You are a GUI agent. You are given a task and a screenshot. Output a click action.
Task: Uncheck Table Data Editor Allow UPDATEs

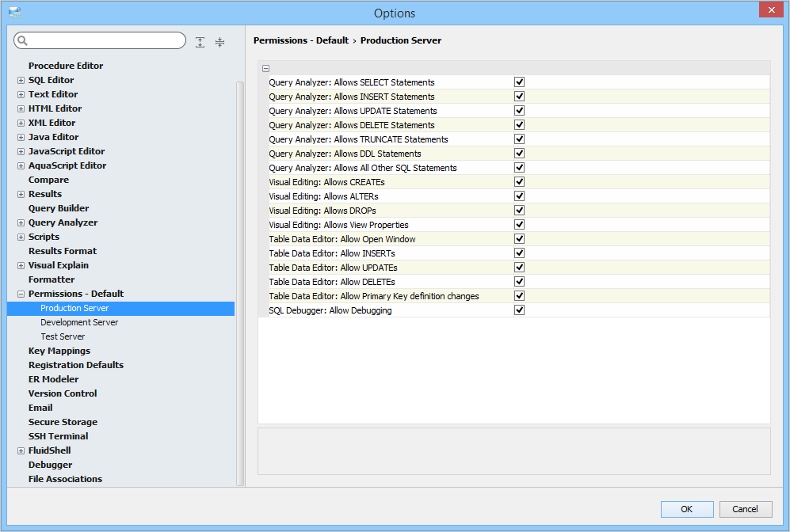tap(520, 268)
